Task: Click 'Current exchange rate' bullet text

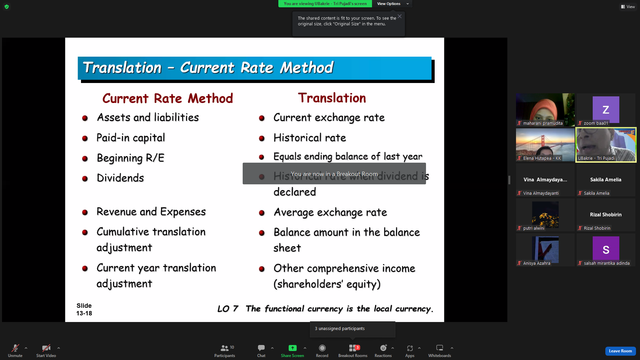Action: (x=329, y=118)
